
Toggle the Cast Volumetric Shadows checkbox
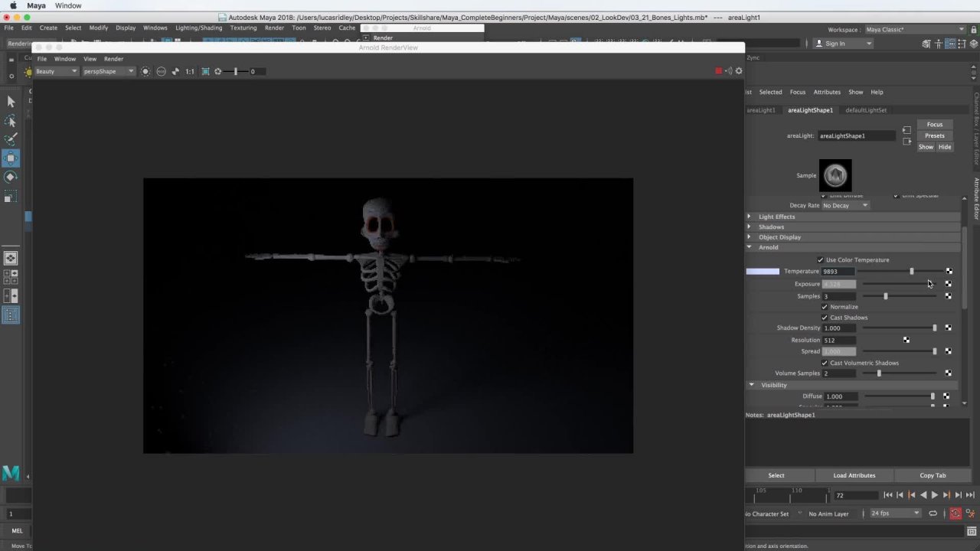click(825, 363)
